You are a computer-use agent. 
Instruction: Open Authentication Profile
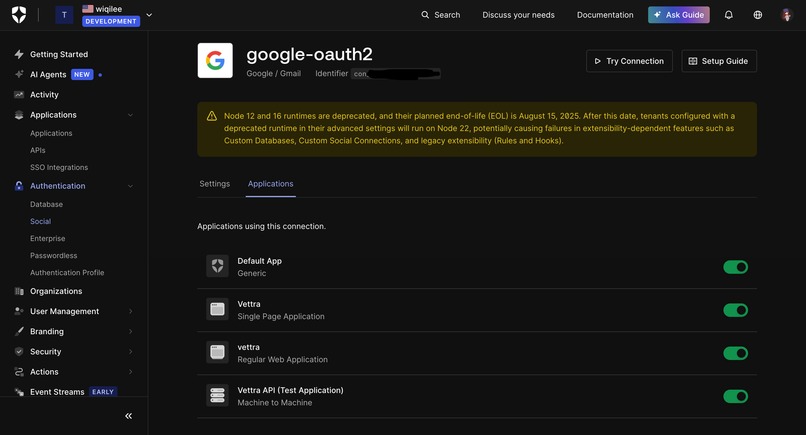point(67,273)
